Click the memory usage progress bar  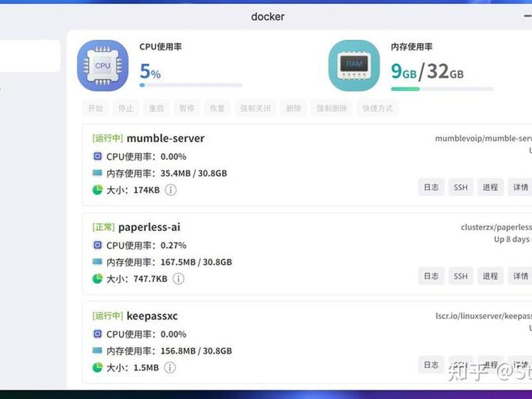point(442,89)
